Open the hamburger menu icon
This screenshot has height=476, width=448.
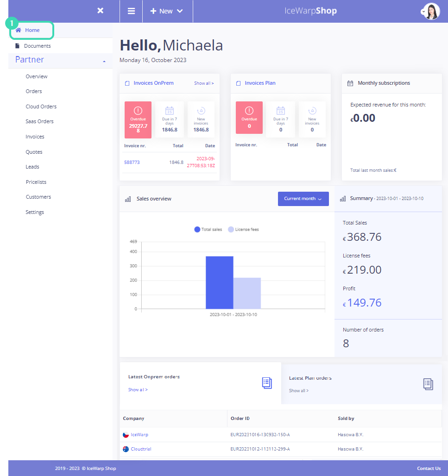[132, 11]
